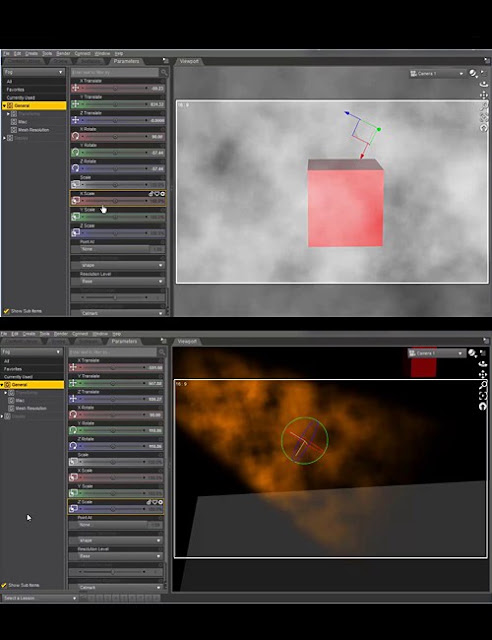Select Viewport tab in orange fog window
This screenshot has width=492, height=640.
coord(187,341)
